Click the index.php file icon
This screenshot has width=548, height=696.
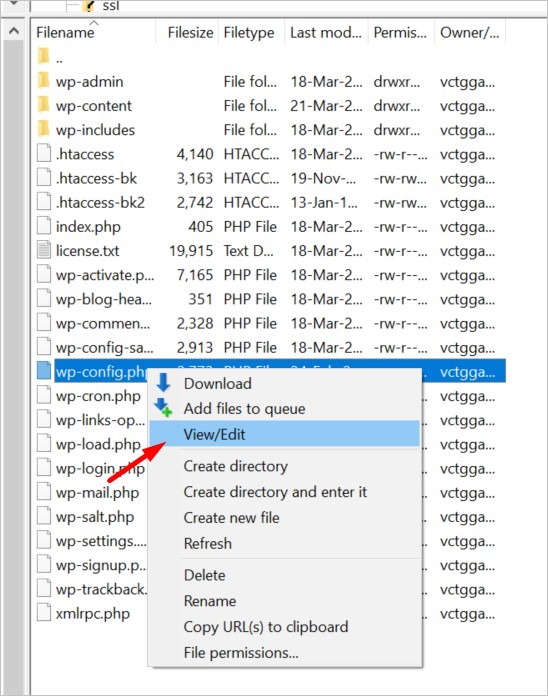point(43,226)
